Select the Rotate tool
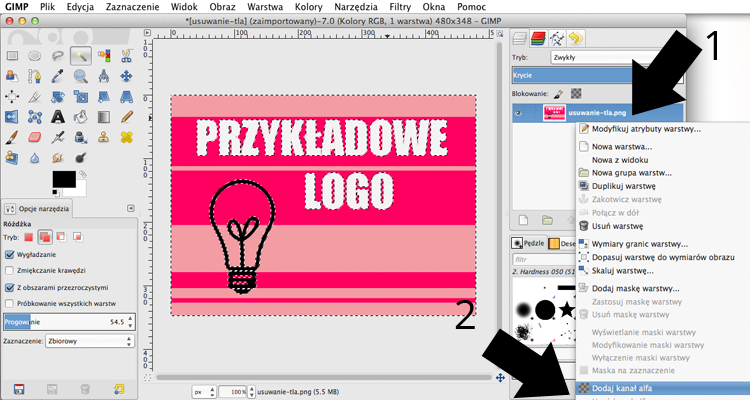This screenshot has width=750, height=400. 57,97
